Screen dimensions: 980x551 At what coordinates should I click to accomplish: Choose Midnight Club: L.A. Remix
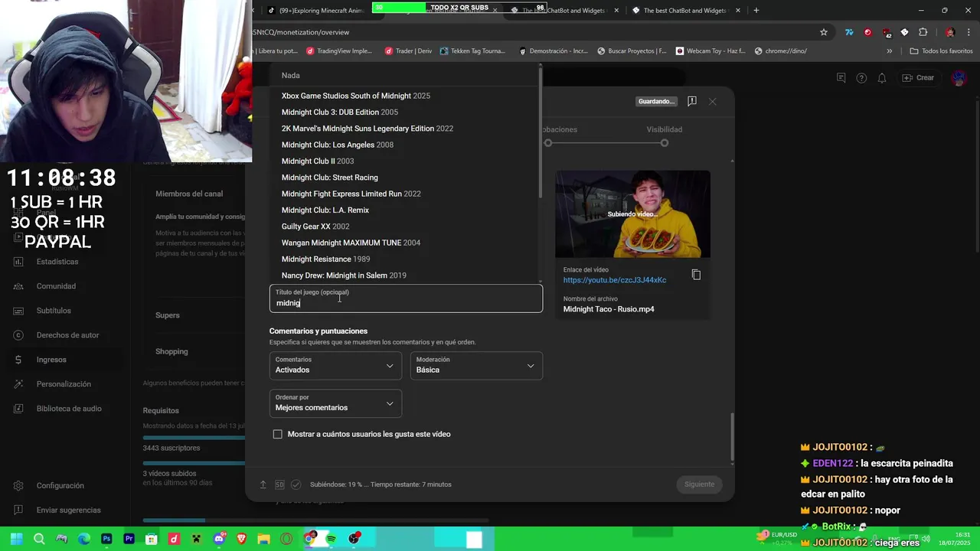click(405, 210)
